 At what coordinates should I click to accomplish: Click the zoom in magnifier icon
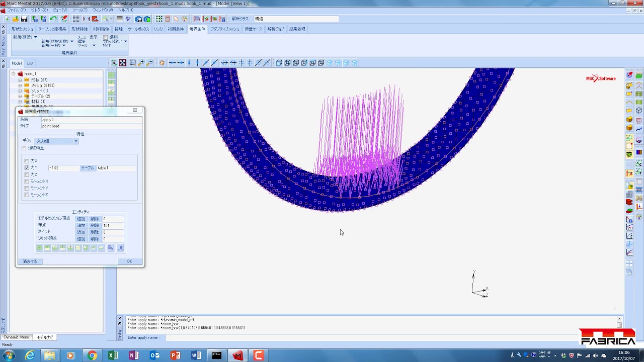141,63
